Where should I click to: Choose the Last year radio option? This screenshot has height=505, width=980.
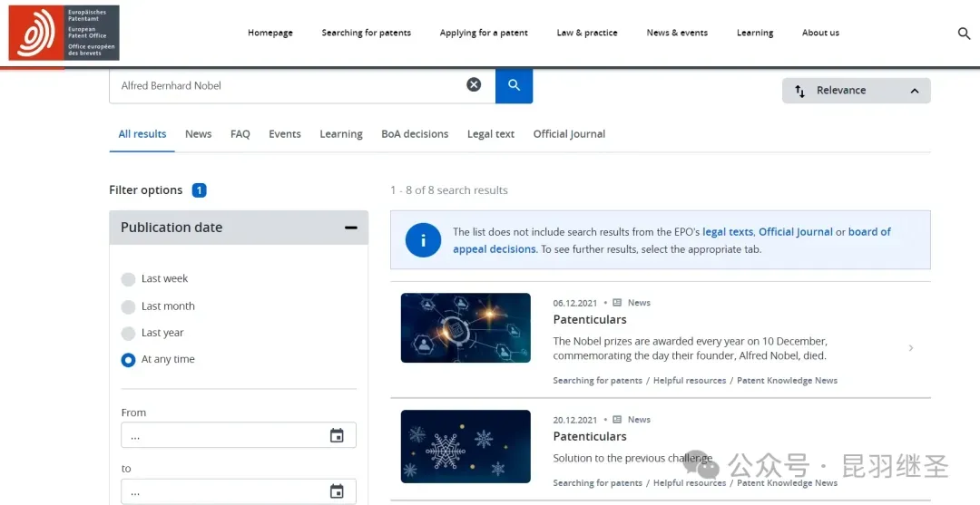[129, 334]
